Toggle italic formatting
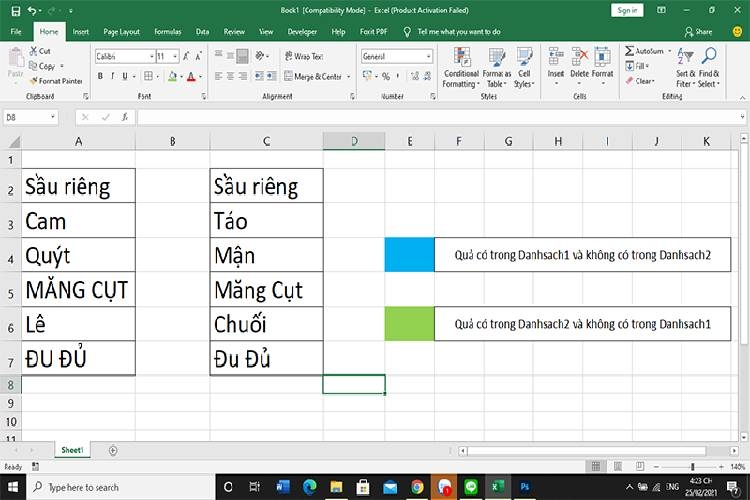This screenshot has width=750, height=500. coord(112,76)
